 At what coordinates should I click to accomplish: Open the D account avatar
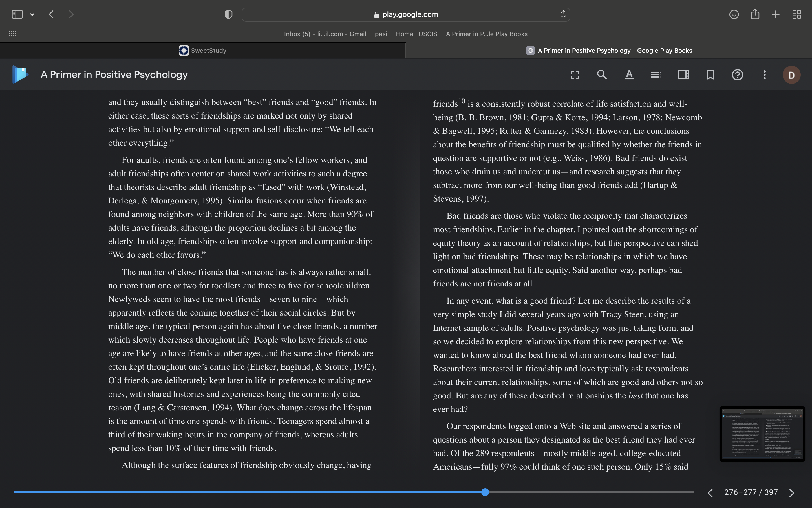pyautogui.click(x=791, y=75)
